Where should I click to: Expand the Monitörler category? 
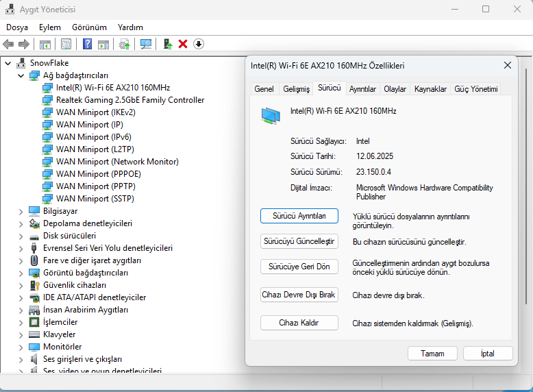point(21,347)
